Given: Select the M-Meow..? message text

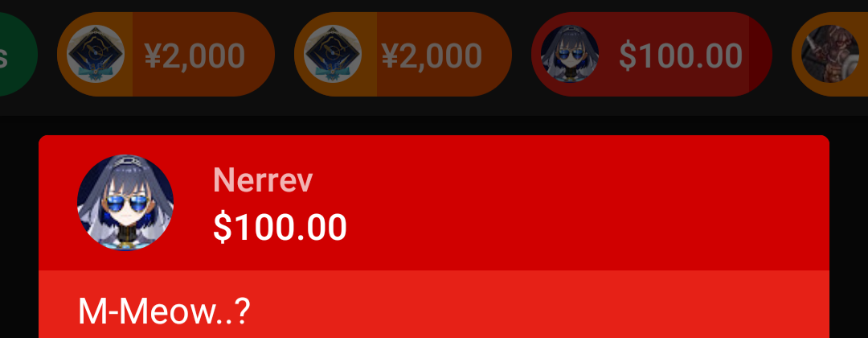Looking at the screenshot, I should click(165, 312).
